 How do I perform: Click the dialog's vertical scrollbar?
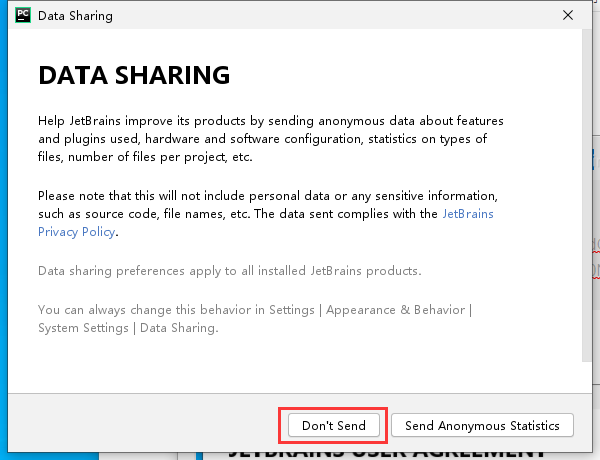click(x=587, y=195)
